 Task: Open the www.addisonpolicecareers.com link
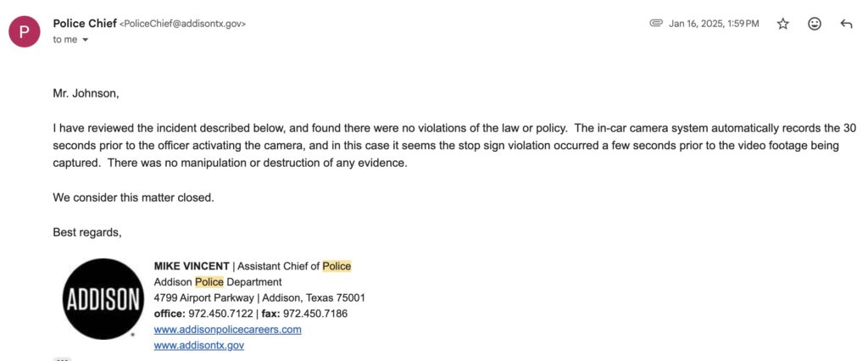click(x=227, y=330)
